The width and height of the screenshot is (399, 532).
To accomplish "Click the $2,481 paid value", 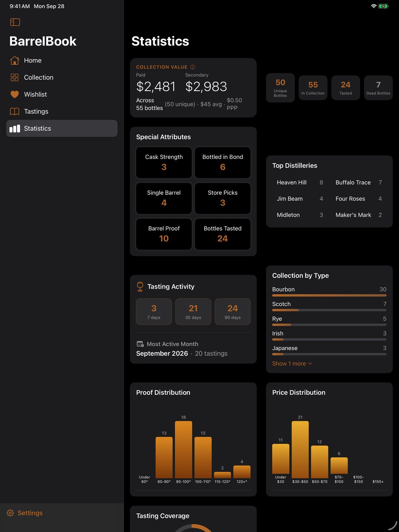I will point(156,87).
